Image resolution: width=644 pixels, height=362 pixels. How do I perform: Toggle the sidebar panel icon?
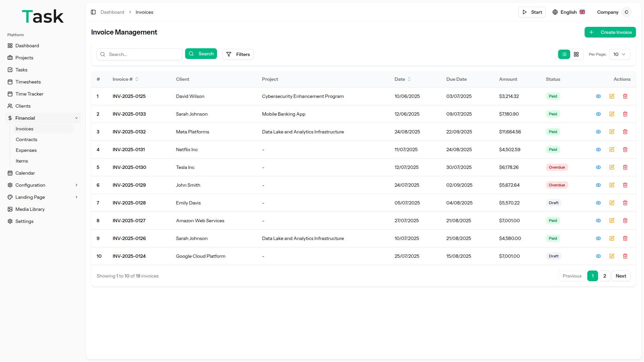click(x=93, y=12)
